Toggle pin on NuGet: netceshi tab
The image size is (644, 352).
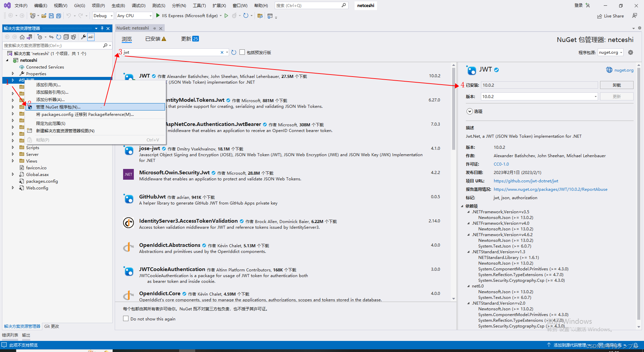click(155, 29)
